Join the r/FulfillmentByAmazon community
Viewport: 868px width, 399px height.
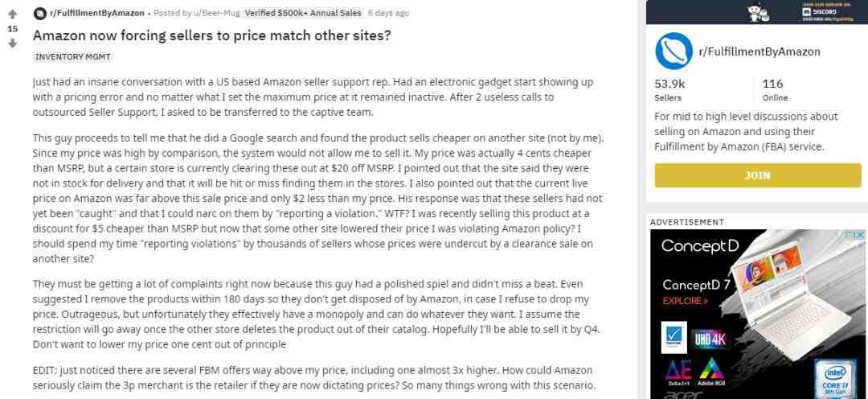758,175
